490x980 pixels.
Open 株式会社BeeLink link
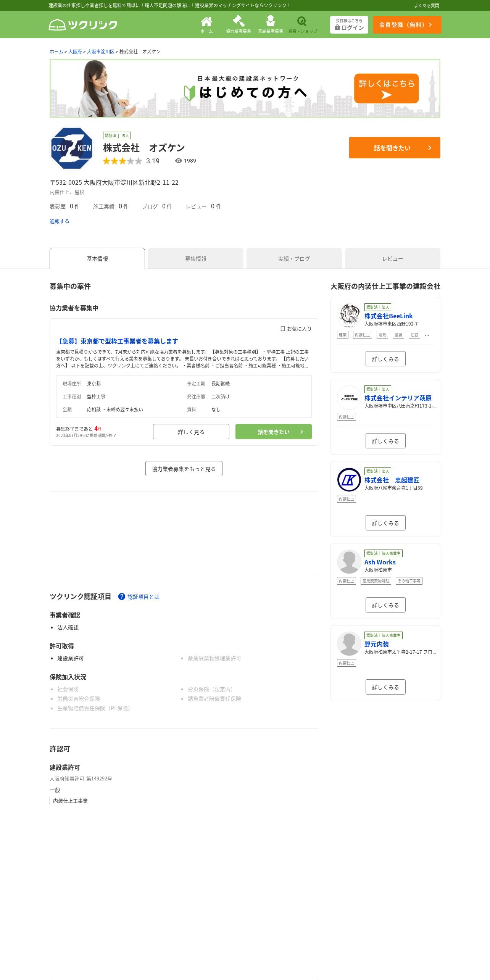pyautogui.click(x=388, y=316)
